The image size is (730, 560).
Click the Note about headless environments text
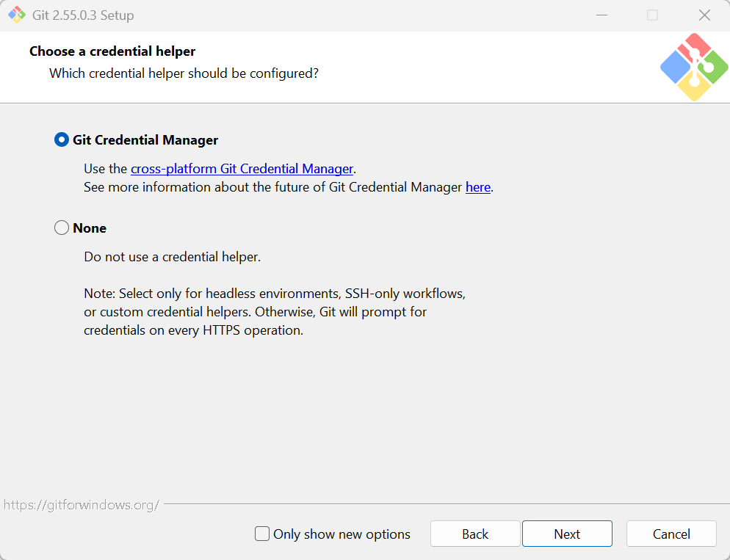pyautogui.click(x=275, y=312)
